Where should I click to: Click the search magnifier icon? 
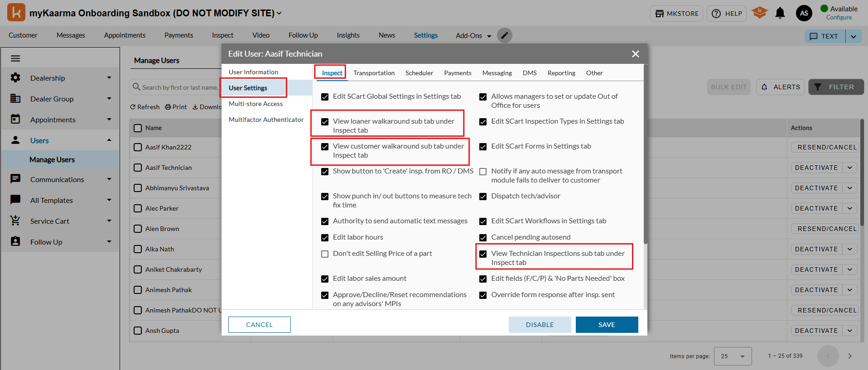tap(136, 87)
